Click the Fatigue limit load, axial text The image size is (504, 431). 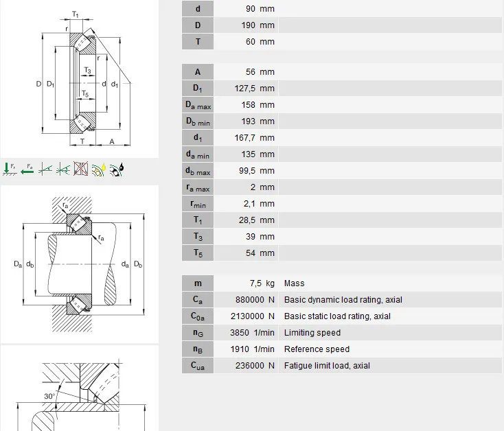(327, 366)
